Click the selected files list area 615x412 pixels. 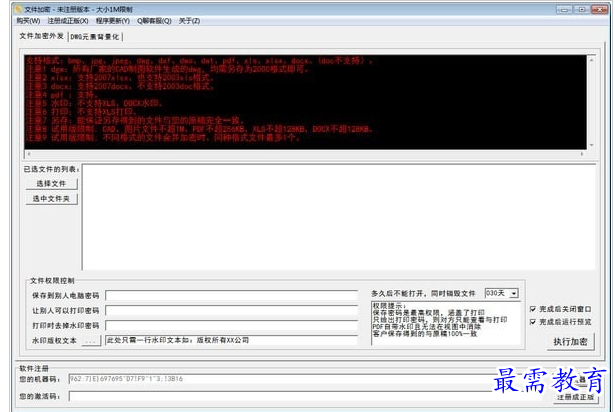[339, 217]
